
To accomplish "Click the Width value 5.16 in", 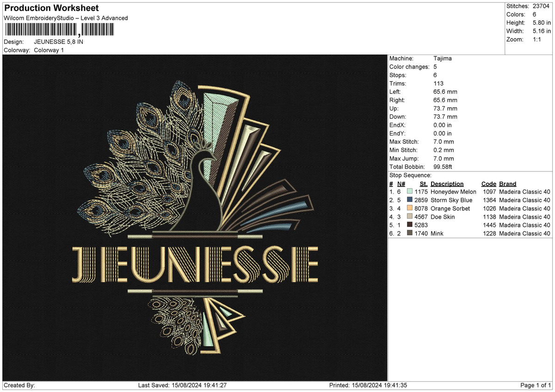I will 542,31.
